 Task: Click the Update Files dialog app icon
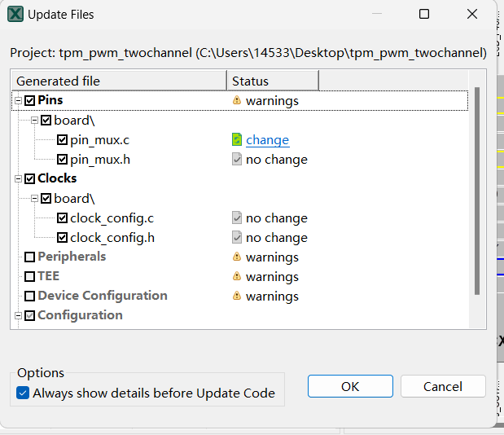15,14
